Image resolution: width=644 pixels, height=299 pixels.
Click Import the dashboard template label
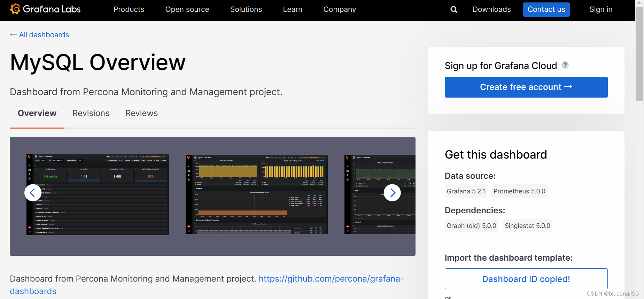coord(509,258)
